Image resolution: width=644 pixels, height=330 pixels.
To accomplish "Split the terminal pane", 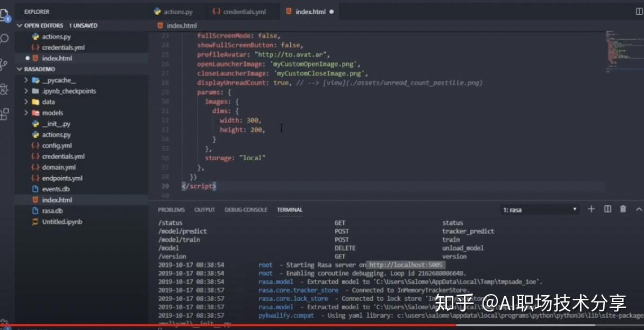I will coord(607,209).
